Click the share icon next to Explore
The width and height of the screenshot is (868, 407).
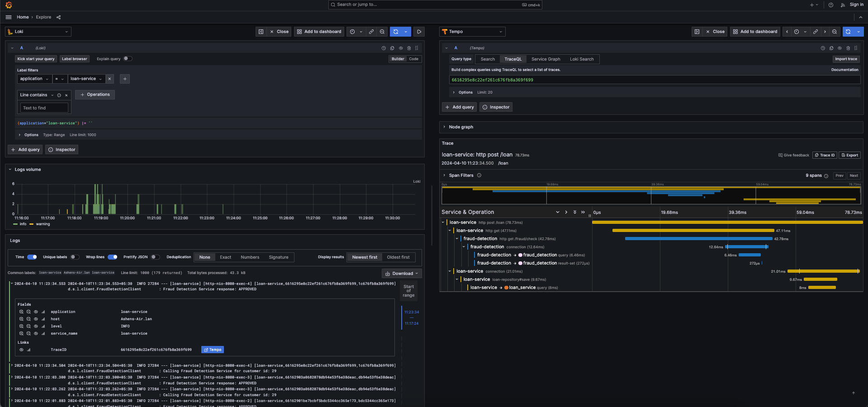point(58,17)
